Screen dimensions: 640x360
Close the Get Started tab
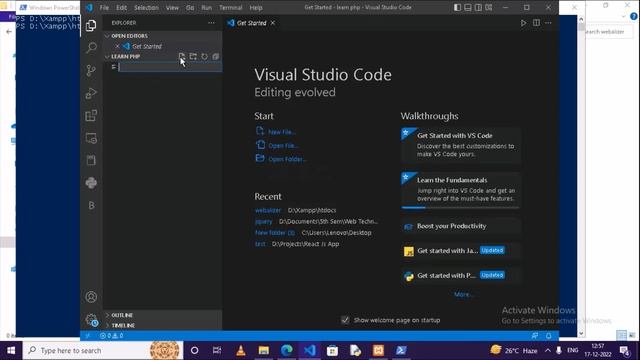tap(273, 23)
